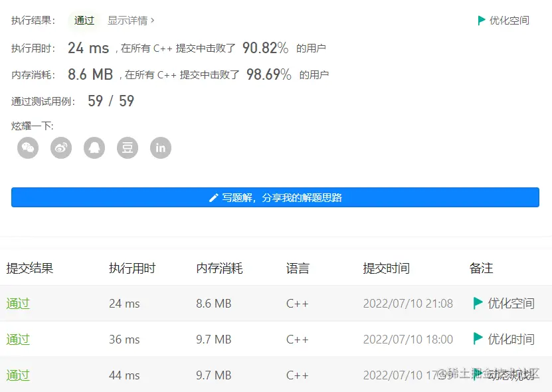
Task: Click 写题解 share my solution button
Action: pyautogui.click(x=275, y=197)
